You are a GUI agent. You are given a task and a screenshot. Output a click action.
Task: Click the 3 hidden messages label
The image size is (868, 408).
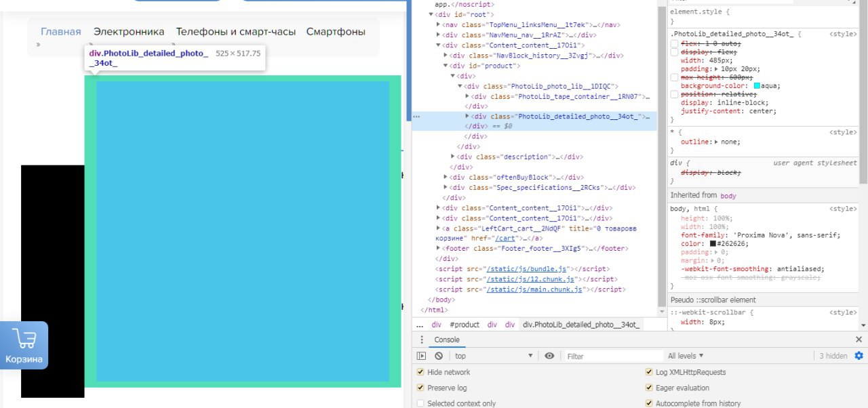coord(833,356)
